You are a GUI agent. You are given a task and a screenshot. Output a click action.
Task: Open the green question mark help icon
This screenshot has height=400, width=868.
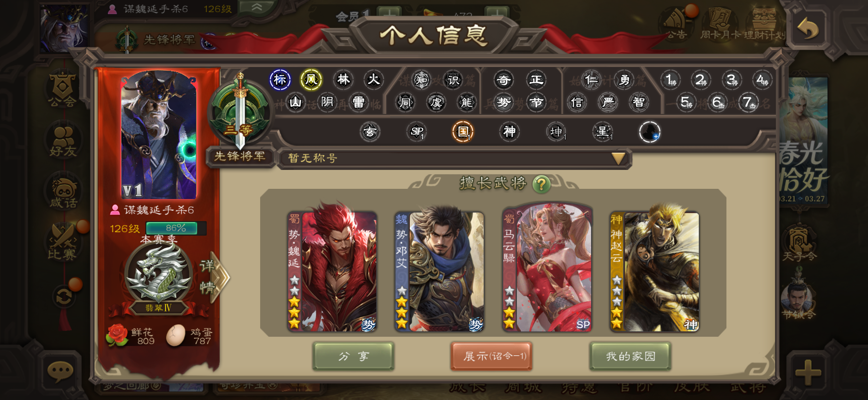coord(541,184)
